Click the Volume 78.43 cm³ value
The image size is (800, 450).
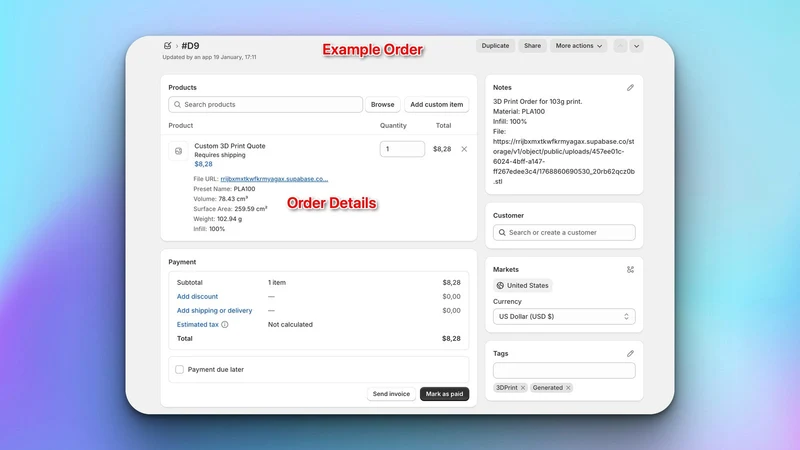click(233, 199)
